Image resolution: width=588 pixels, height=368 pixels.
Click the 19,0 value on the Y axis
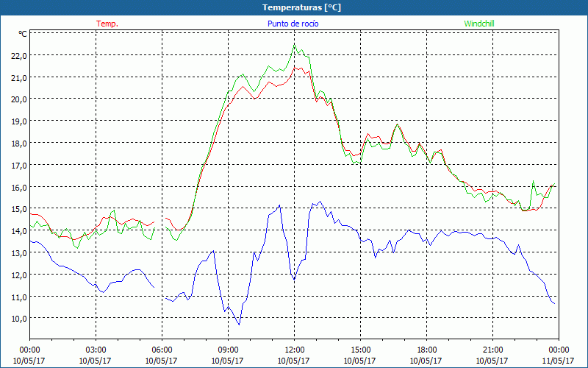tap(21, 121)
